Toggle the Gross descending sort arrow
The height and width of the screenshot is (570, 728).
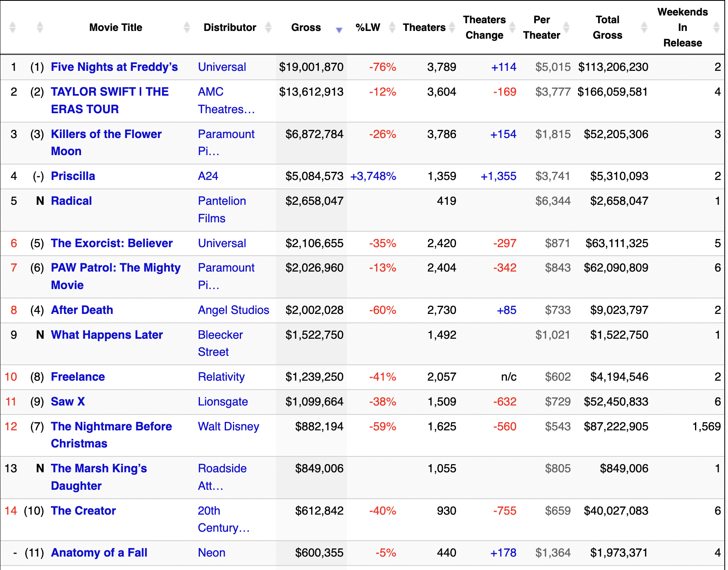point(339,30)
